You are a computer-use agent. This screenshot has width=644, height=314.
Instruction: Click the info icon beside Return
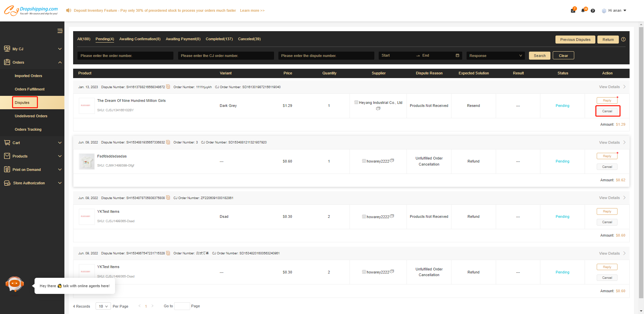click(x=623, y=40)
